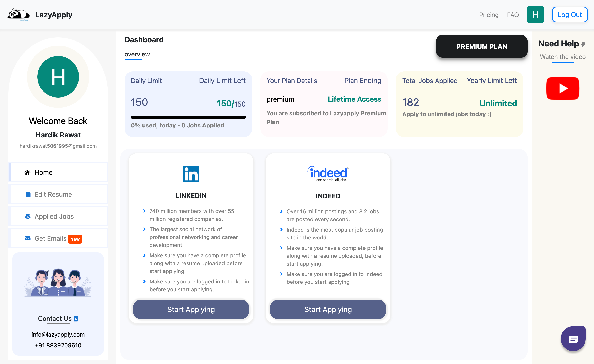Start Applying on LinkedIn
Image resolution: width=594 pixels, height=364 pixels.
[191, 309]
